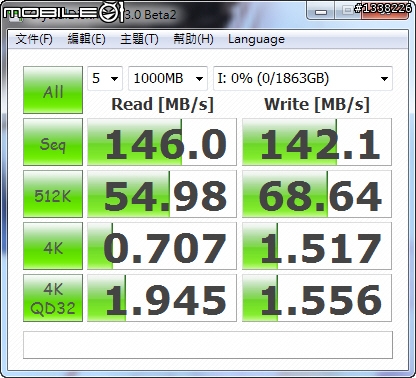The image size is (416, 378).
Task: Start the Seq sequential test
Action: click(53, 142)
